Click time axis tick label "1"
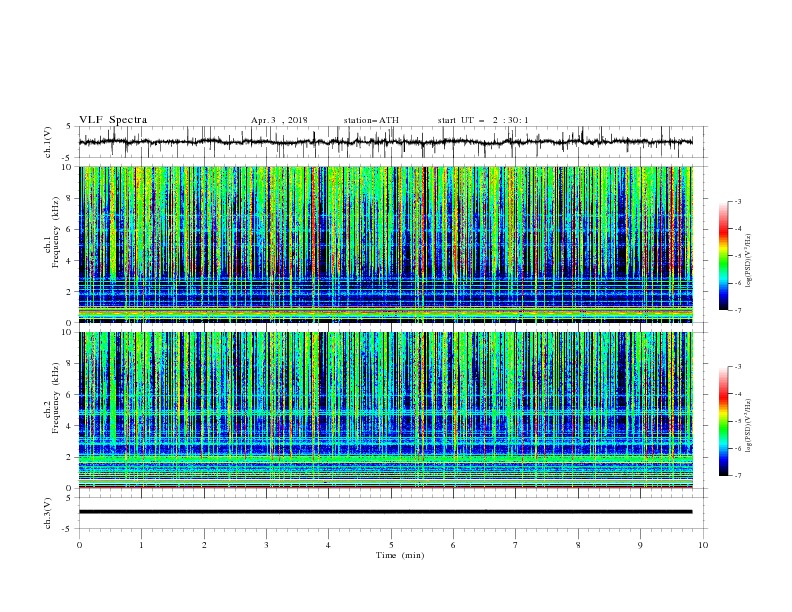 pyautogui.click(x=141, y=545)
